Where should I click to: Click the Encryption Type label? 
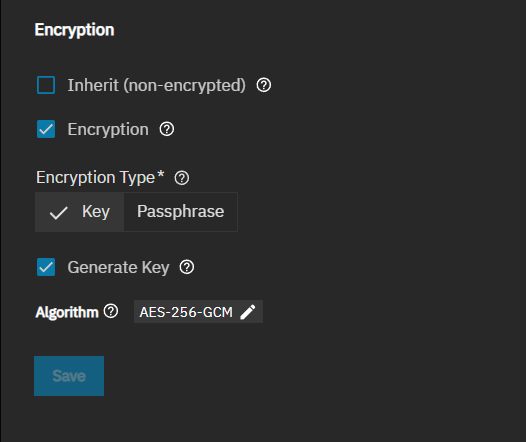click(100, 177)
